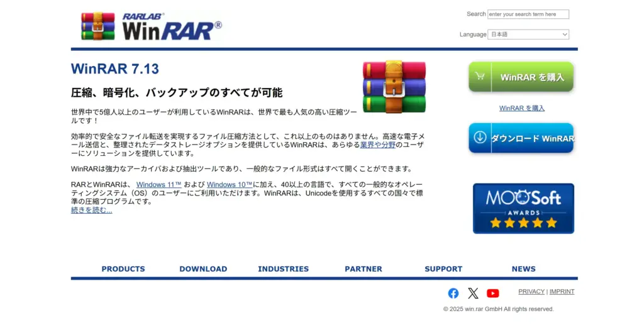Click the WinRAR を購入 text link below button
The width and height of the screenshot is (644, 328).
point(522,108)
